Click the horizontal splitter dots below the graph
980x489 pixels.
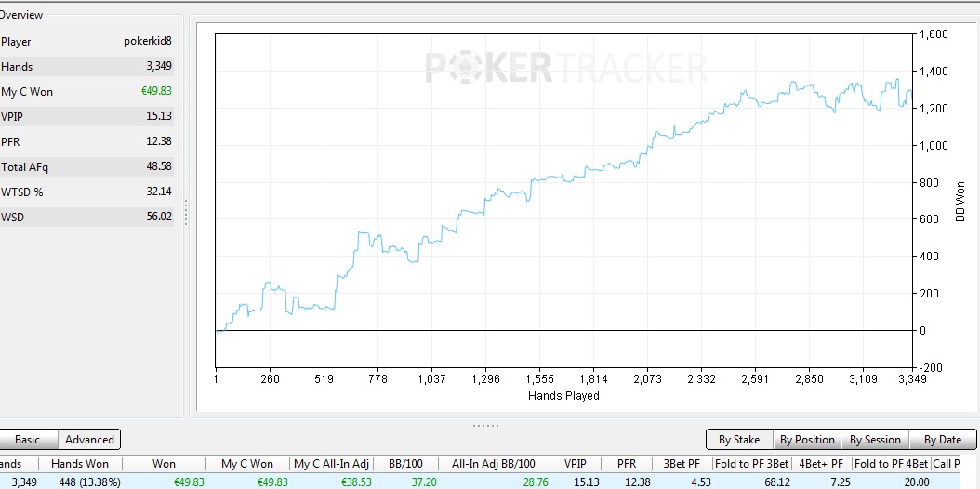(485, 425)
